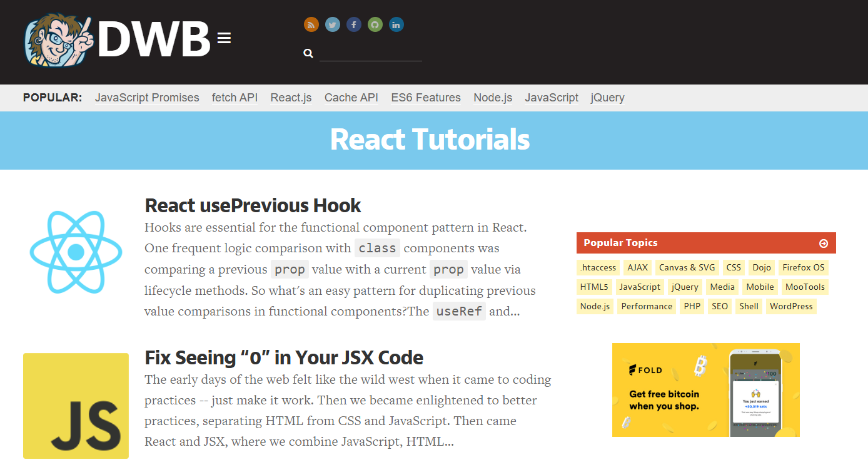This screenshot has height=467, width=868.
Task: Open ES6 Features in the popular bar
Action: click(426, 98)
